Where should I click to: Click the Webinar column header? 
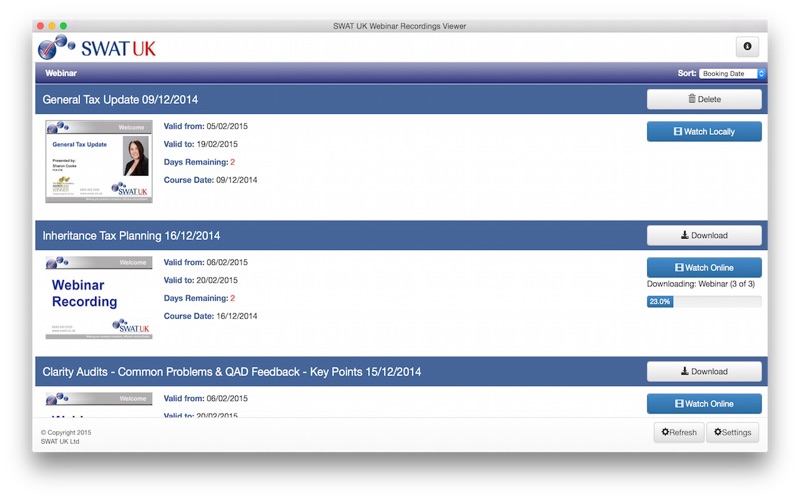[x=61, y=73]
